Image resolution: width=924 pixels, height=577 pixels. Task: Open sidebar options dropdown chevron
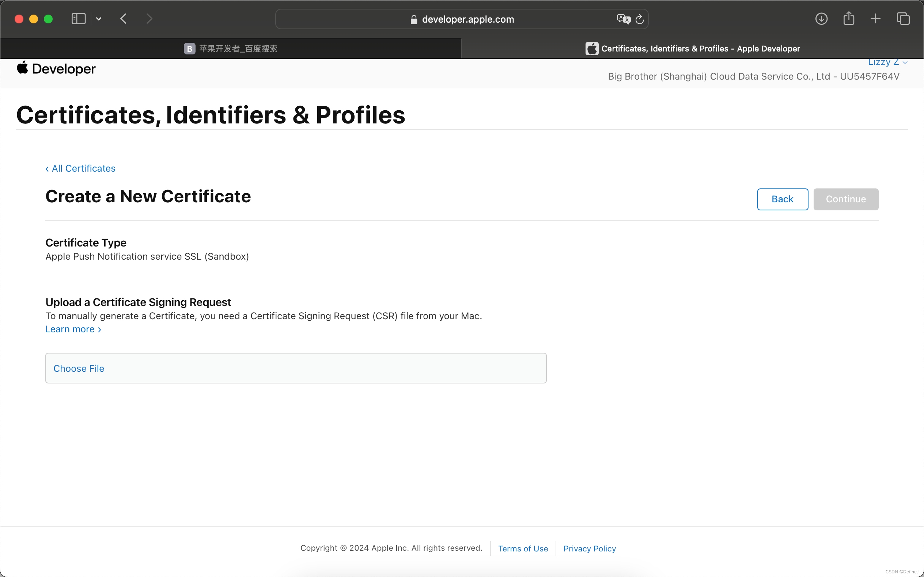(99, 19)
